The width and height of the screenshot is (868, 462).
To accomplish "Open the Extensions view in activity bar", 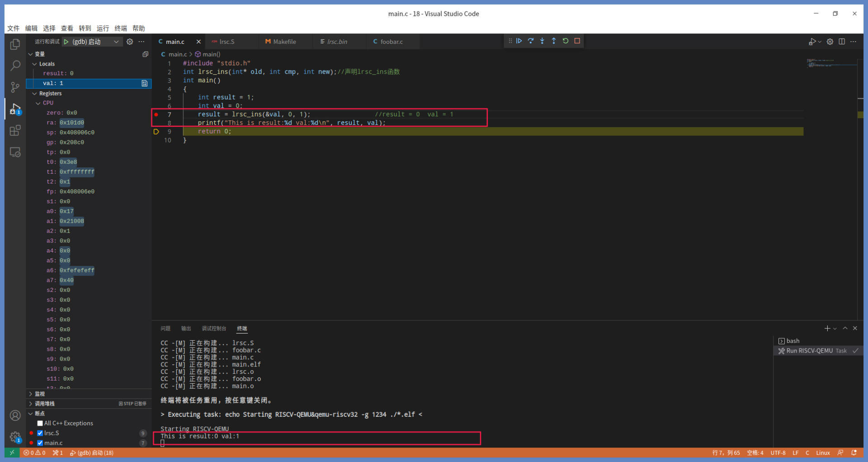I will 15,131.
